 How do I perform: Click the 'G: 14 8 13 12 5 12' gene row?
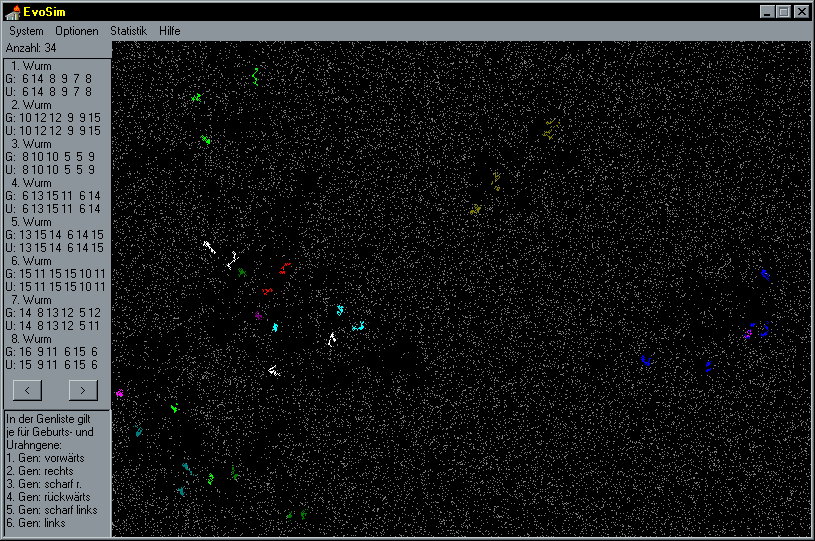click(53, 313)
